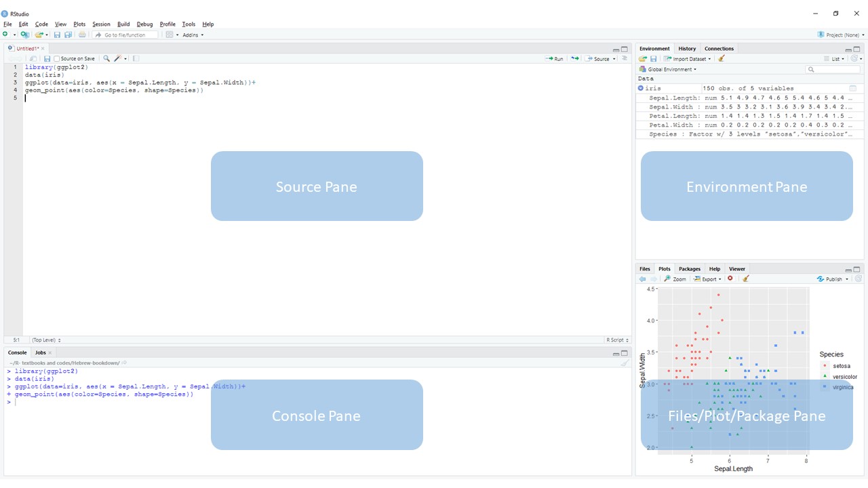Open the (Top Level) scope selector
868x488 pixels.
pyautogui.click(x=46, y=340)
